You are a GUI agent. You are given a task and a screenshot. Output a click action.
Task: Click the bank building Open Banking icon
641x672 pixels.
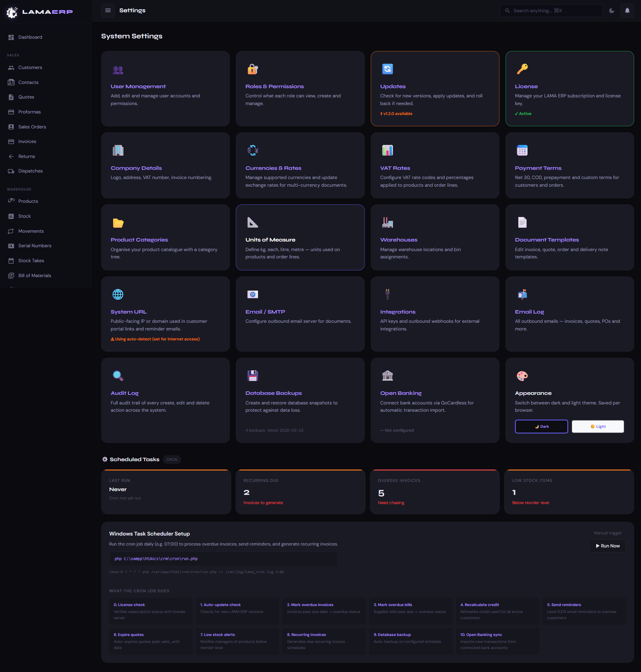(388, 376)
